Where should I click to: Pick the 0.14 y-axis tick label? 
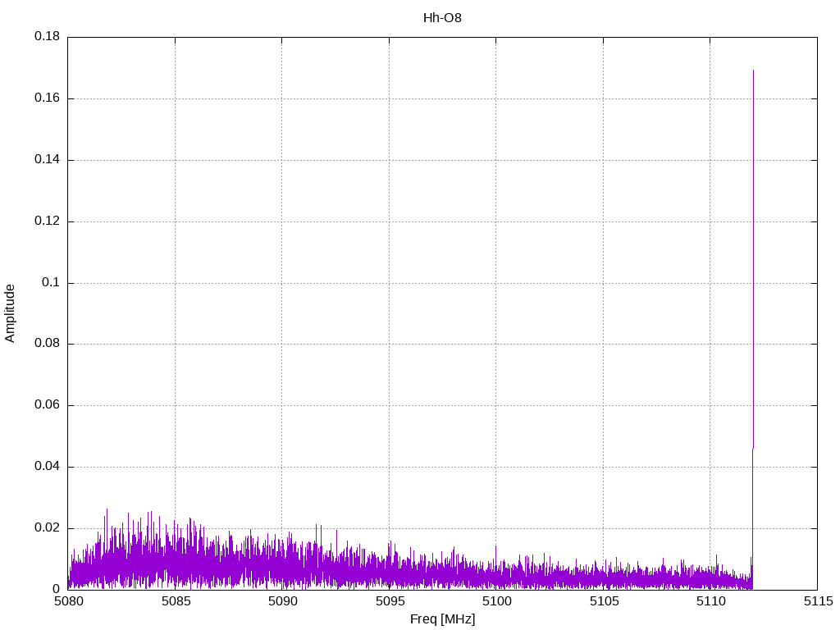(x=47, y=160)
